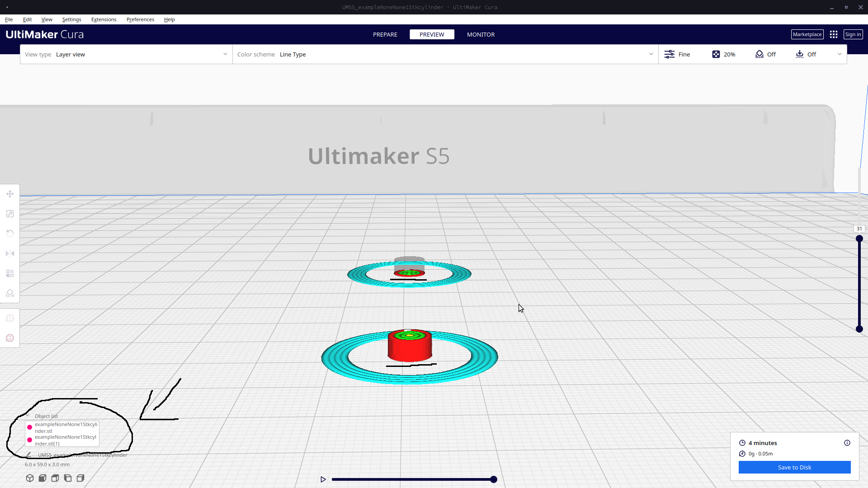Open the File menu

coord(9,19)
